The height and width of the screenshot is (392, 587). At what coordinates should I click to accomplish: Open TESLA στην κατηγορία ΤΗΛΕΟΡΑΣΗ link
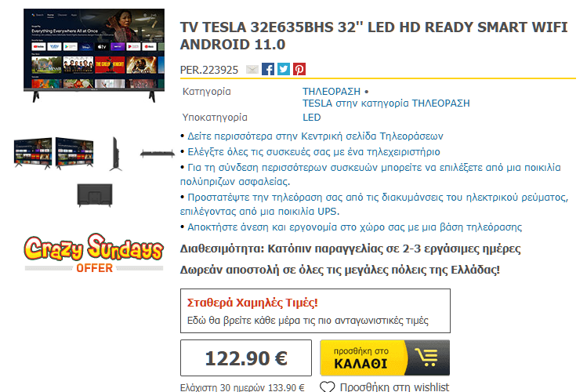pyautogui.click(x=386, y=103)
